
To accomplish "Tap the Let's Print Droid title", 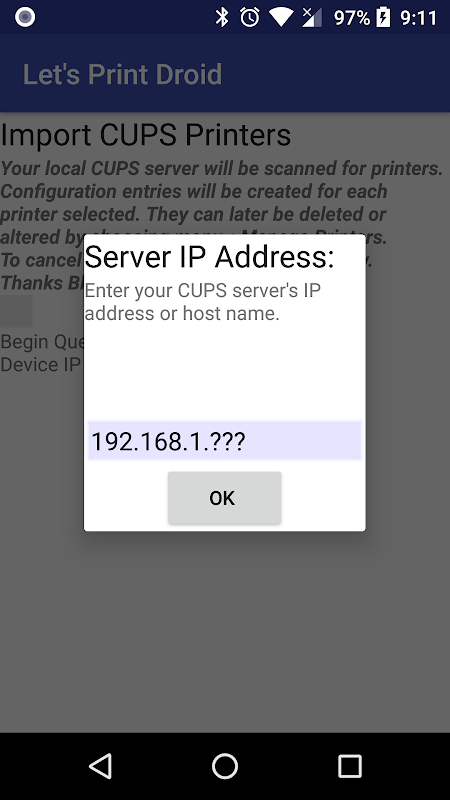I will pyautogui.click(x=122, y=74).
